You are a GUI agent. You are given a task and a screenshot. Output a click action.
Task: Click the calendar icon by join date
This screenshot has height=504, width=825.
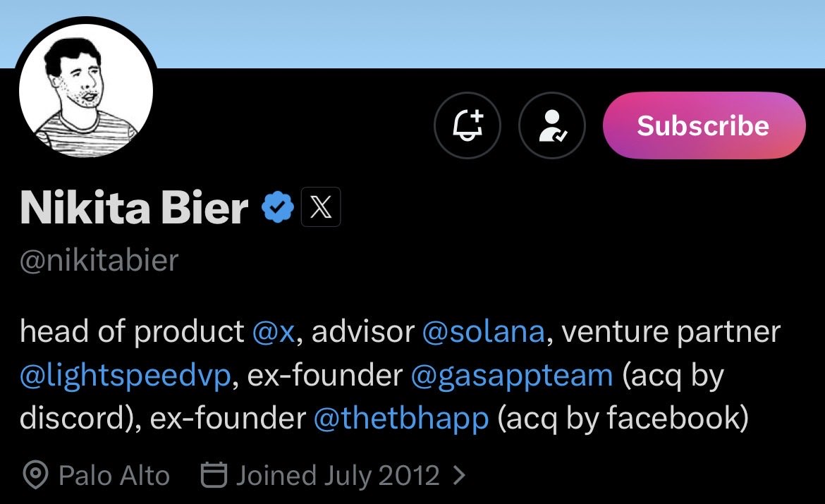coord(214,475)
